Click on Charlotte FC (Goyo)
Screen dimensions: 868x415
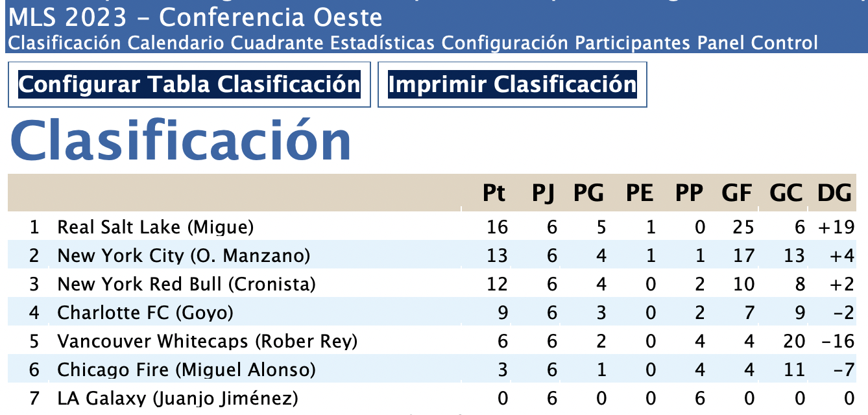click(x=145, y=313)
